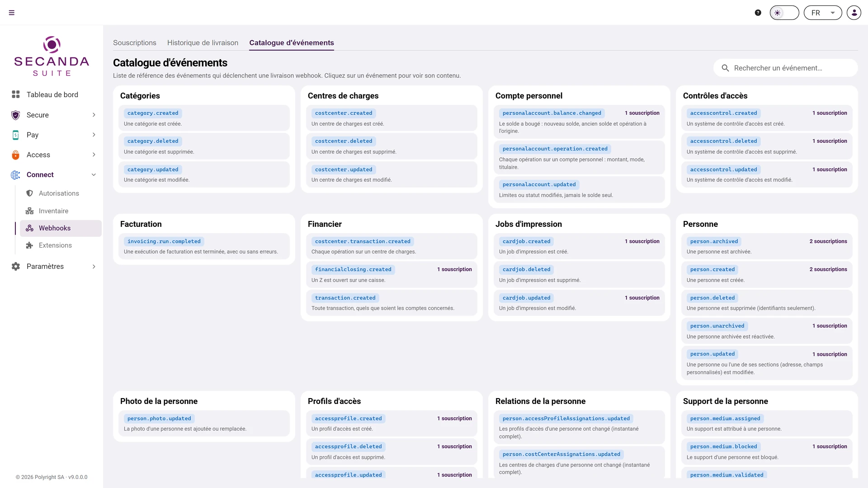Expand the Access menu chevron
Image resolution: width=868 pixels, height=488 pixels.
coord(94,155)
